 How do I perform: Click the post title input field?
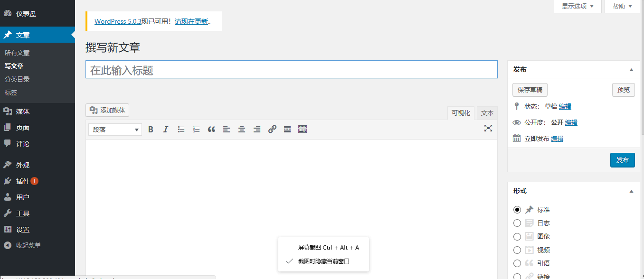(291, 70)
